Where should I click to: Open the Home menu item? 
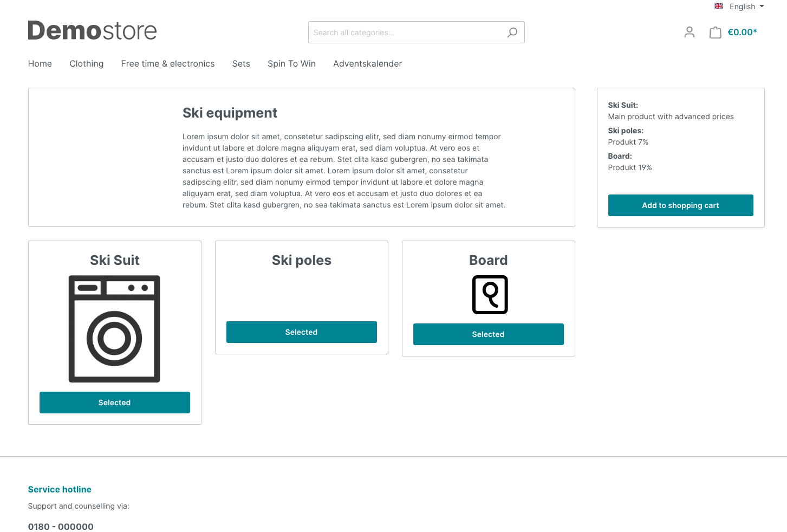coord(40,64)
